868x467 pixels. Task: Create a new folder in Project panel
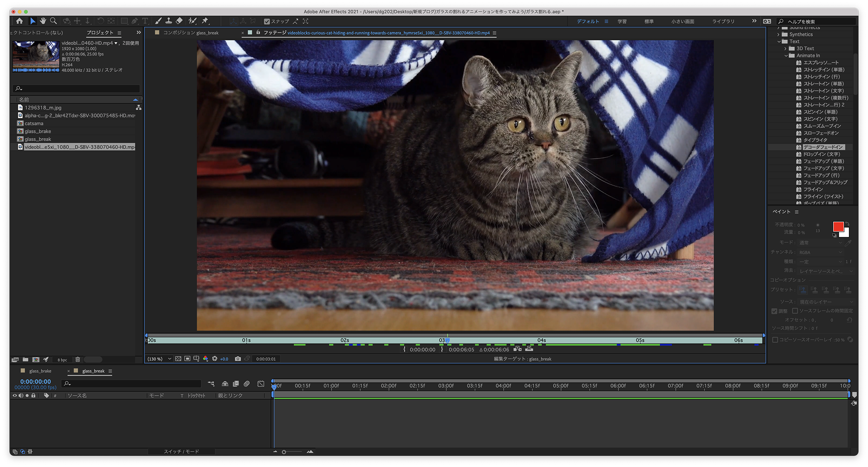click(x=25, y=360)
